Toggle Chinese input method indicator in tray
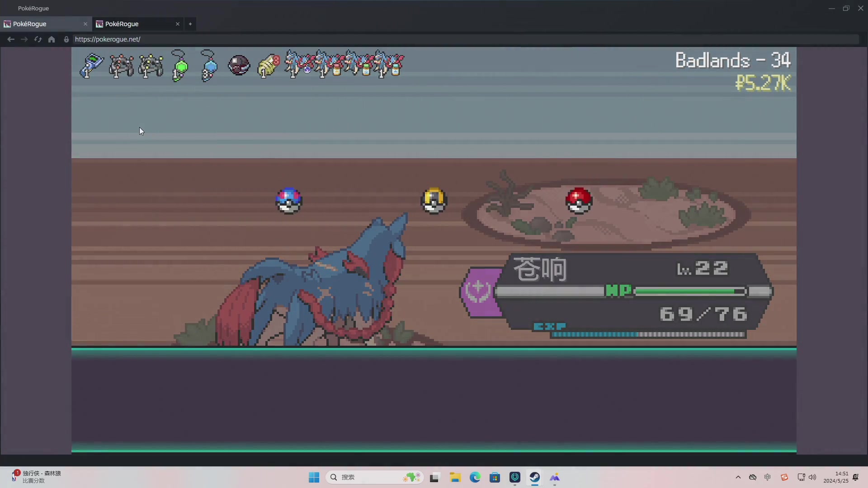Image resolution: width=868 pixels, height=488 pixels. coord(768,477)
